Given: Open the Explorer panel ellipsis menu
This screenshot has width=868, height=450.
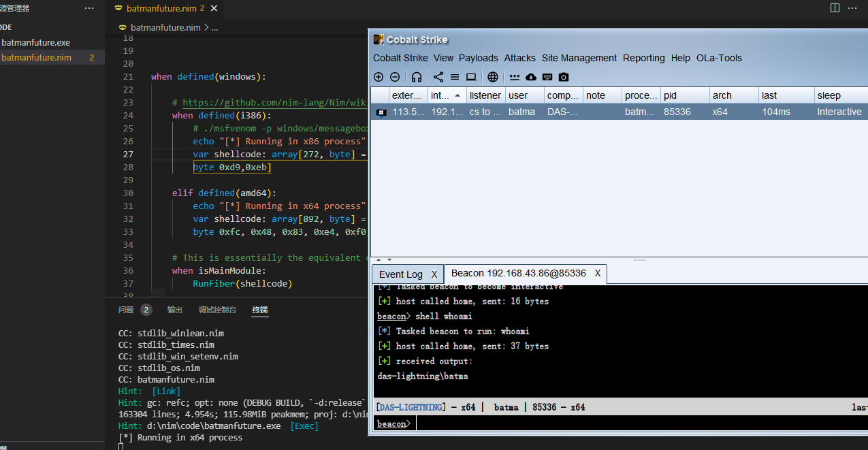Looking at the screenshot, I should [89, 8].
